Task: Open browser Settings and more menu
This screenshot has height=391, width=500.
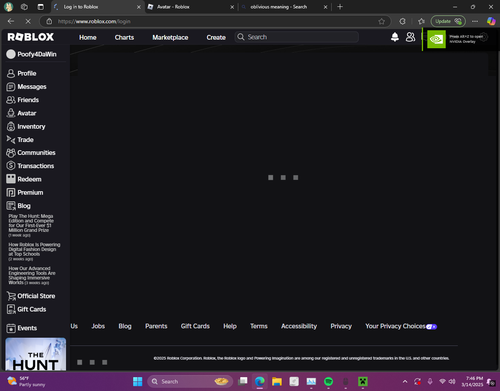Action: coord(475,21)
